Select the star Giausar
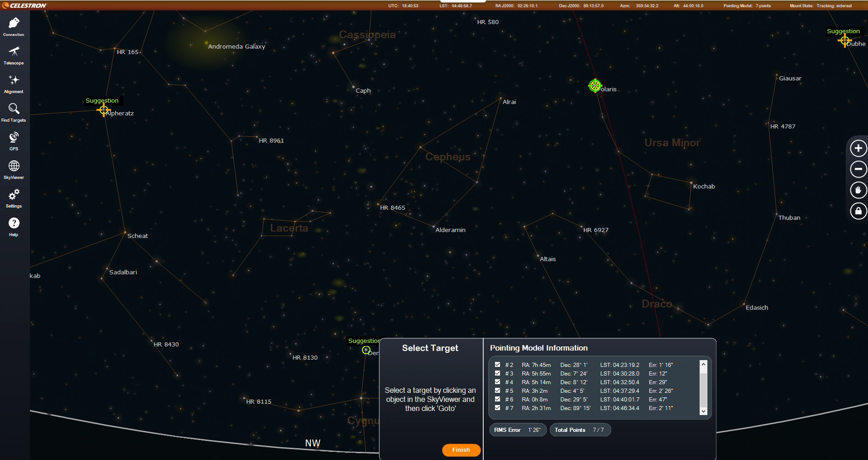Screen dimensions: 868x460 [790, 78]
